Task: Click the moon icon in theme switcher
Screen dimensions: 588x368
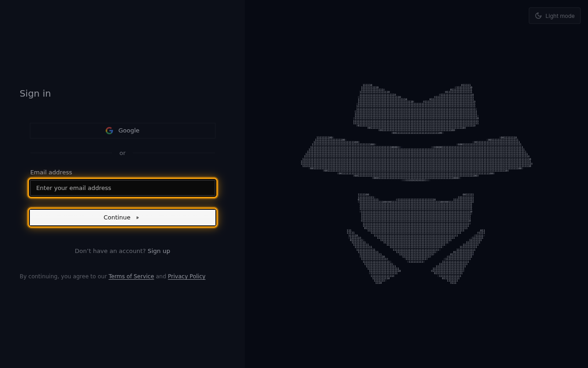Action: tap(538, 16)
